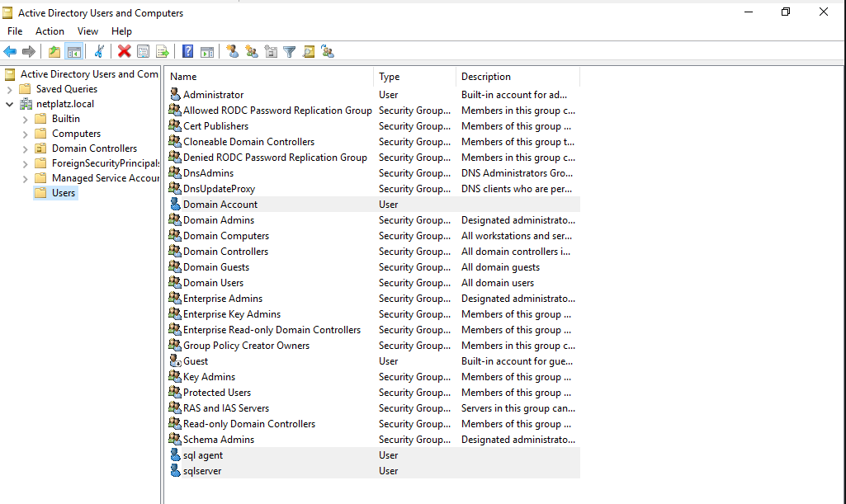Screen dimensions: 846x504
Task: Open the File menu
Action: pyautogui.click(x=15, y=31)
